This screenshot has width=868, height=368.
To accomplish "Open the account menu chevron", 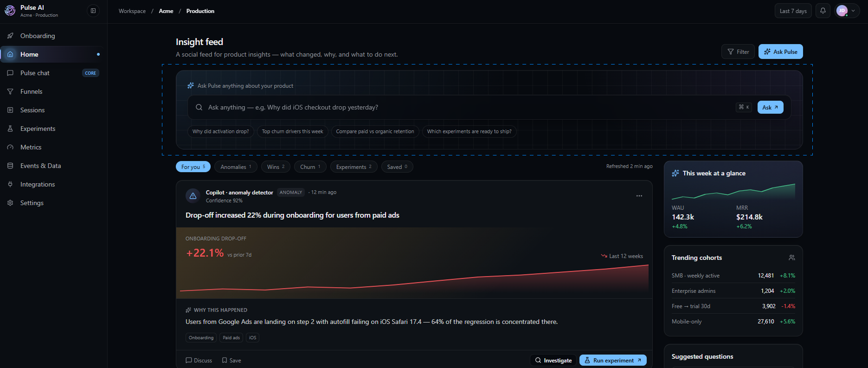I will [x=853, y=11].
